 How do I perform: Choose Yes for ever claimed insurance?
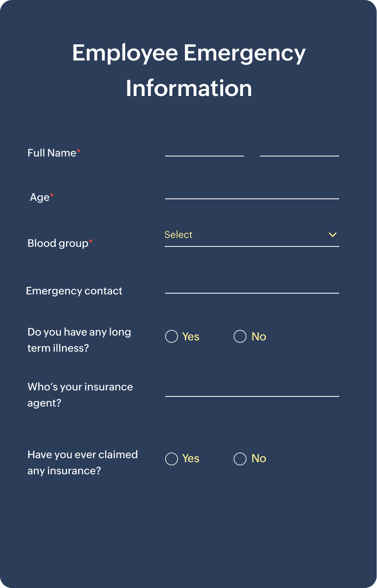(x=172, y=459)
